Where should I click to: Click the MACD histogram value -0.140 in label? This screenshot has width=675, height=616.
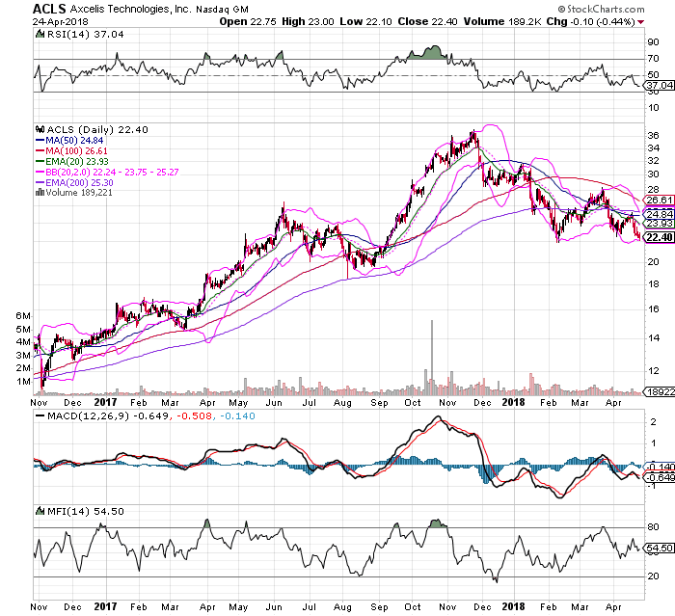237,416
